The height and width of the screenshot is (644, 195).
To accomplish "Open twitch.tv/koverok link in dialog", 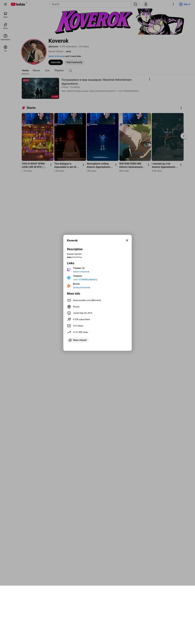I will pos(81,272).
